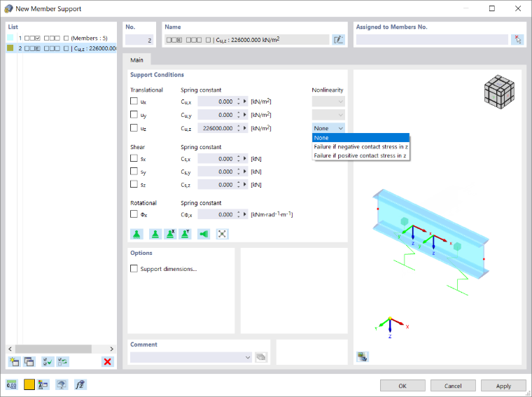Open the ux Nonlinearity dropdown
The image size is (532, 397).
328,102
